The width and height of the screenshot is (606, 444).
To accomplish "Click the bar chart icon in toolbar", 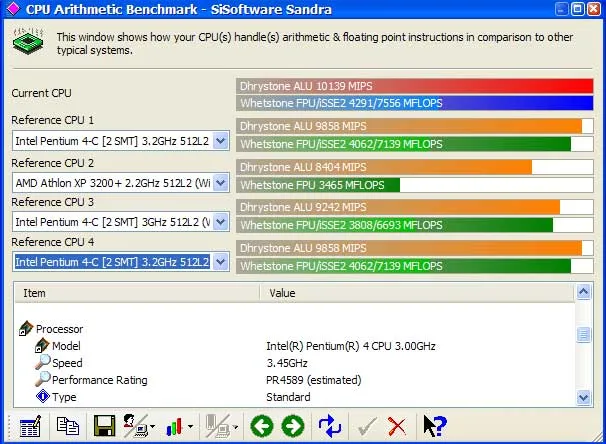I will [176, 426].
